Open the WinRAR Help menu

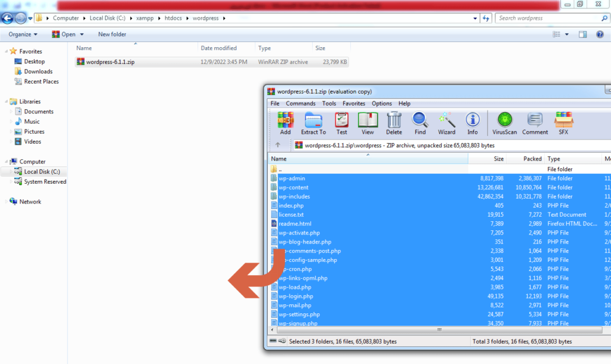tap(404, 103)
